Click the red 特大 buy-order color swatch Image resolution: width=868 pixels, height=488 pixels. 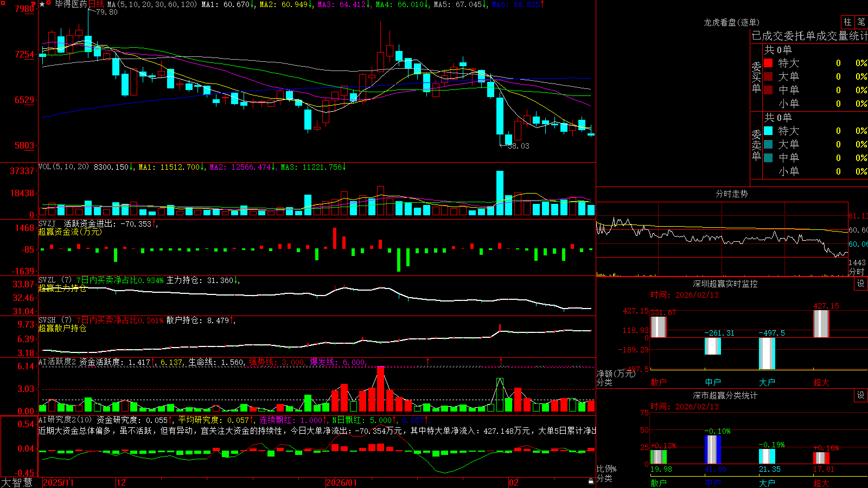pyautogui.click(x=768, y=63)
